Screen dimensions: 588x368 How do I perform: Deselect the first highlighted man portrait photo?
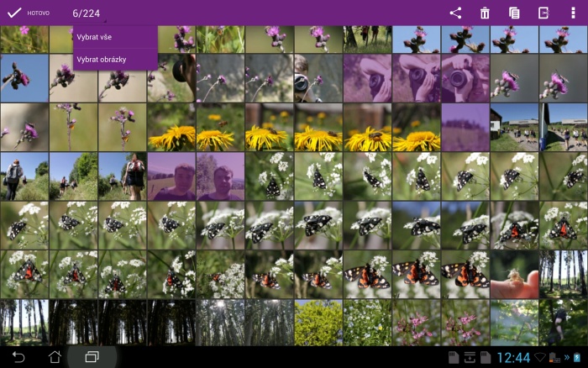point(171,176)
